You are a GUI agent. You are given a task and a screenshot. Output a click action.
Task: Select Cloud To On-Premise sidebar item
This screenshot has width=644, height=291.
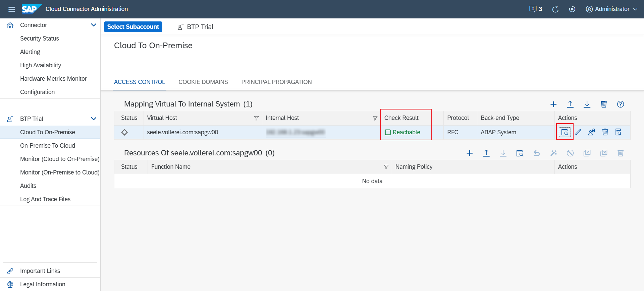pos(50,132)
